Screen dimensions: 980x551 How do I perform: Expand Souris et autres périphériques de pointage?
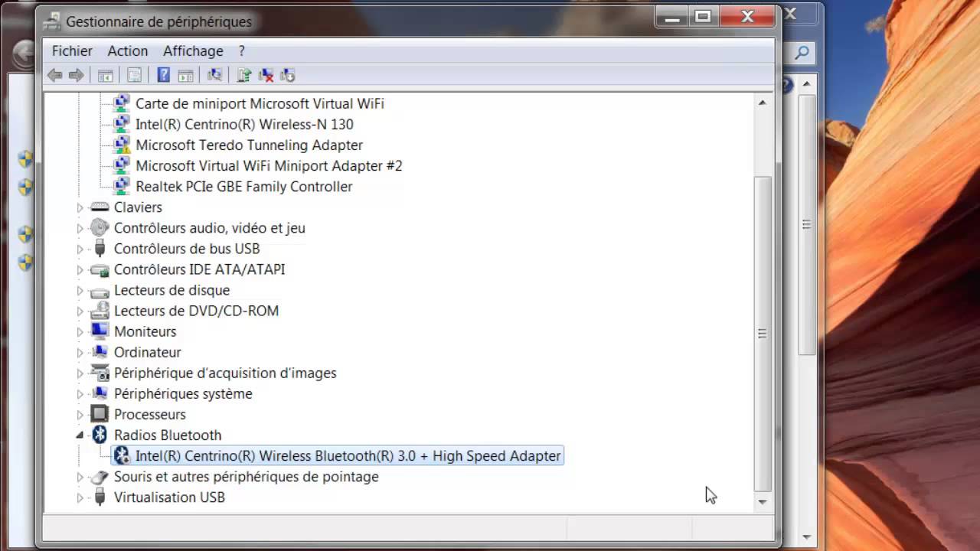click(x=80, y=476)
